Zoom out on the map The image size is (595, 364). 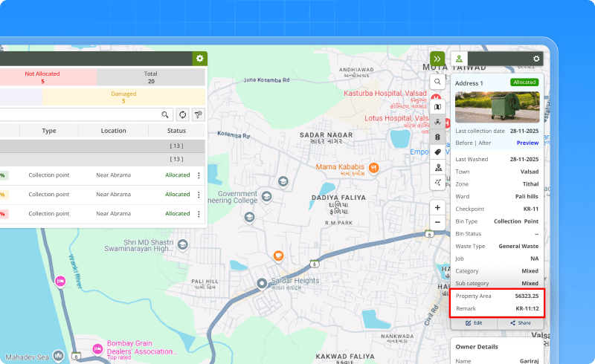pos(438,222)
